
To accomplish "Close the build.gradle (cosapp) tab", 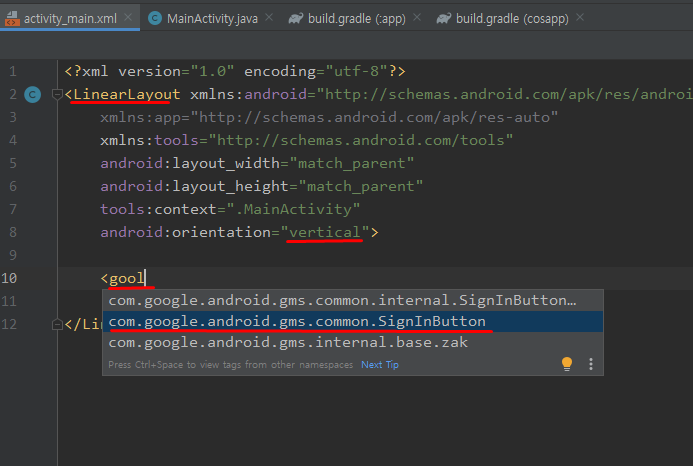I will 580,17.
